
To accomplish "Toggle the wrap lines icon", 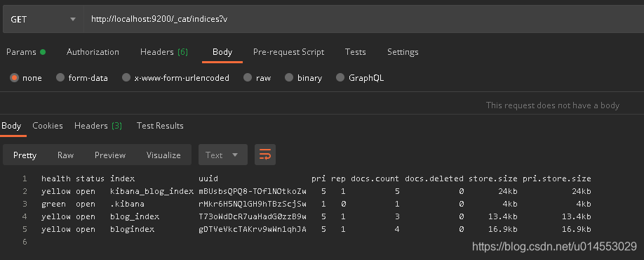I will (265, 155).
